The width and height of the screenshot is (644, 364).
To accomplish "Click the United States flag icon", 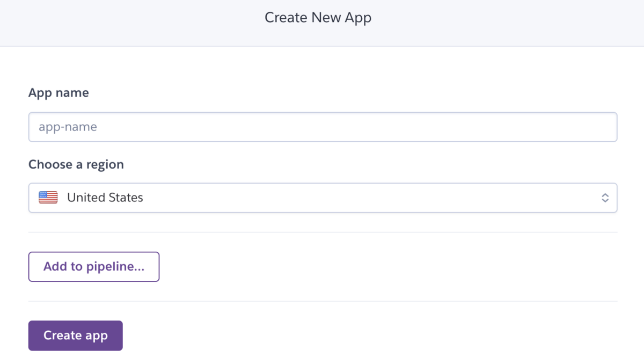I will 48,198.
